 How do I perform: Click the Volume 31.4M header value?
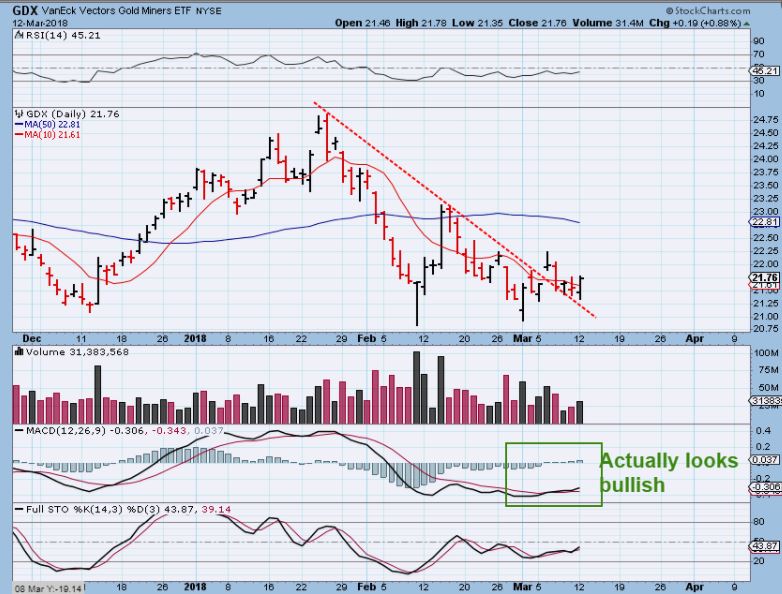point(608,23)
